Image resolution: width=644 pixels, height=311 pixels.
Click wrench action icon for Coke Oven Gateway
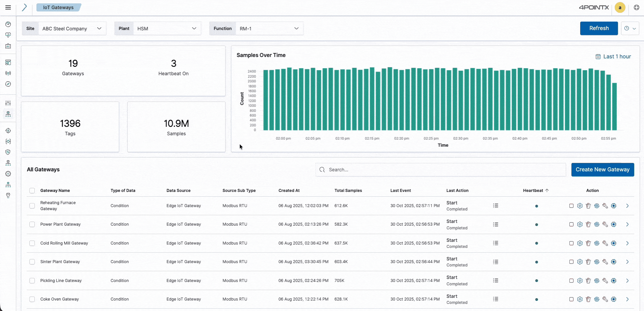605,299
